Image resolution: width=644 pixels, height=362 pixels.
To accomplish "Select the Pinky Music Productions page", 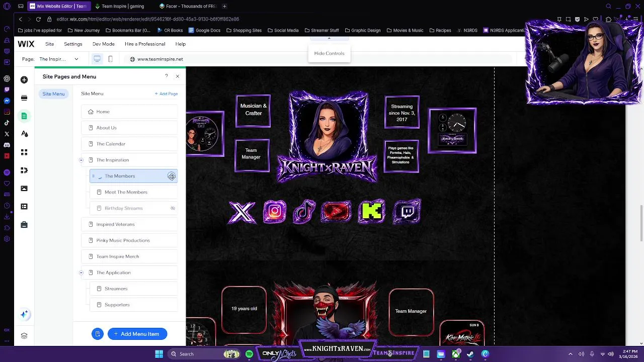I will pos(129,240).
